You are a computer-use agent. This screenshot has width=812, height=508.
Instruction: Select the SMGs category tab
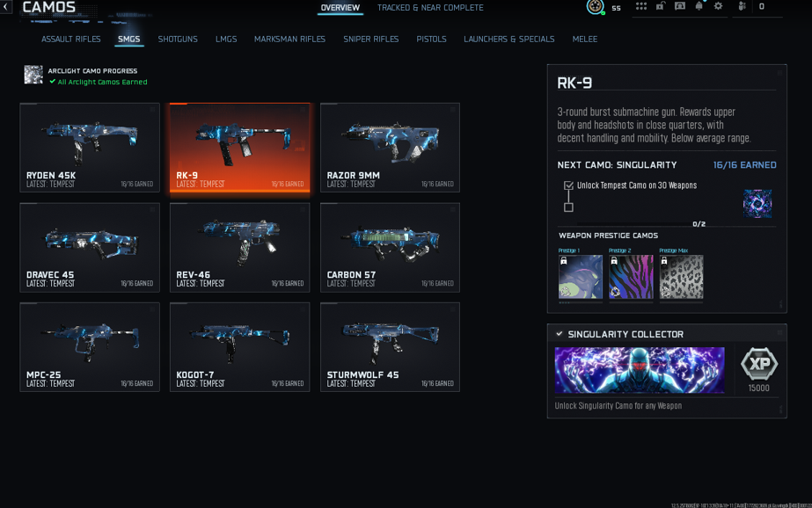pyautogui.click(x=129, y=40)
